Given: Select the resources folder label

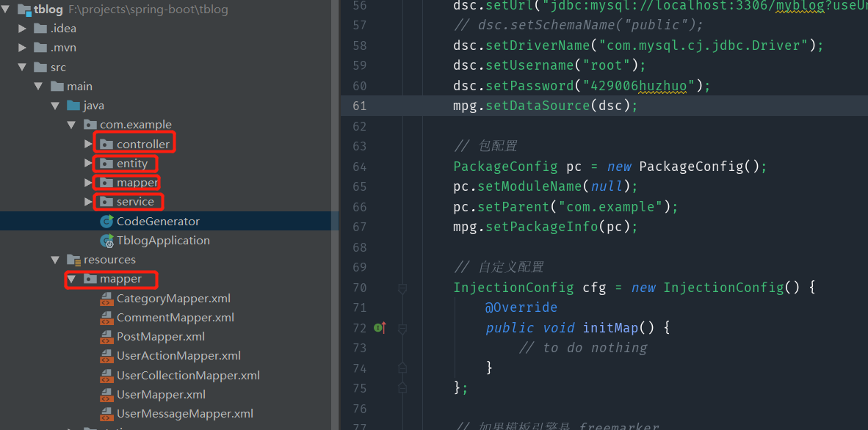Looking at the screenshot, I should pyautogui.click(x=109, y=260).
